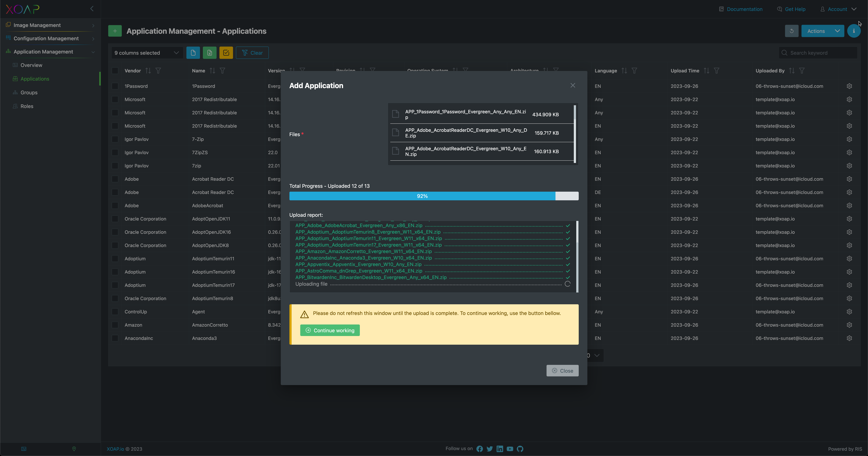The height and width of the screenshot is (456, 868).
Task: Open Roles in the sidebar
Action: click(27, 106)
